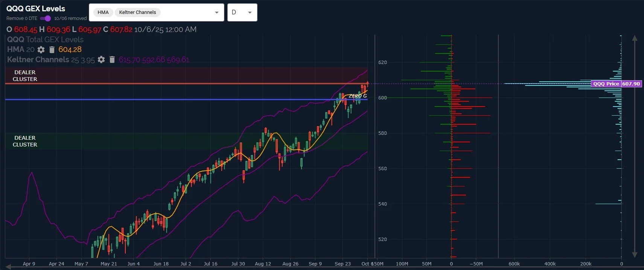
Task: Select the Keltner Channels chip
Action: 137,12
